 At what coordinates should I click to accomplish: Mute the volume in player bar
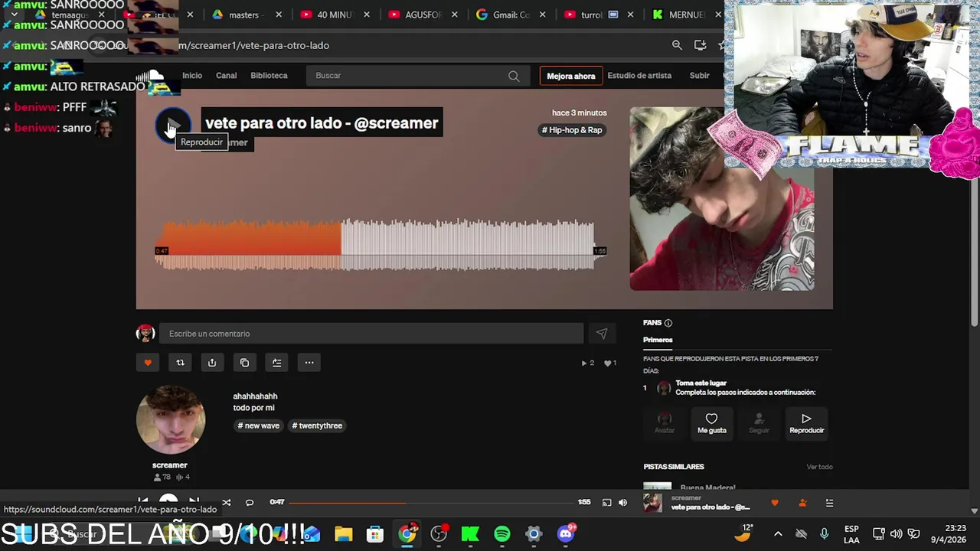pos(622,503)
